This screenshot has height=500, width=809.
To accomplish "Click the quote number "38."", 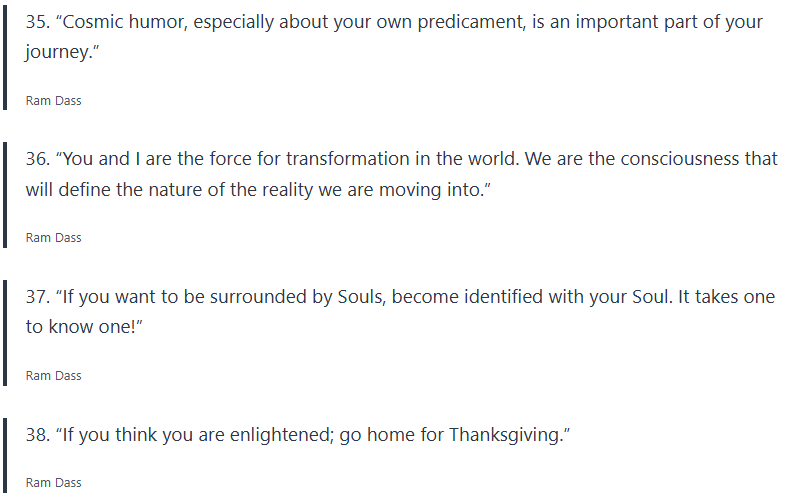I will 37,436.
